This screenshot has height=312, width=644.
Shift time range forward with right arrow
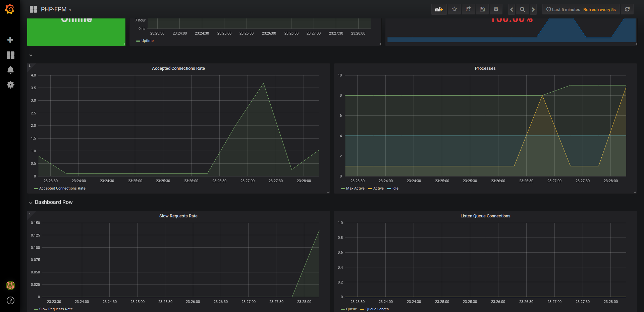click(533, 9)
